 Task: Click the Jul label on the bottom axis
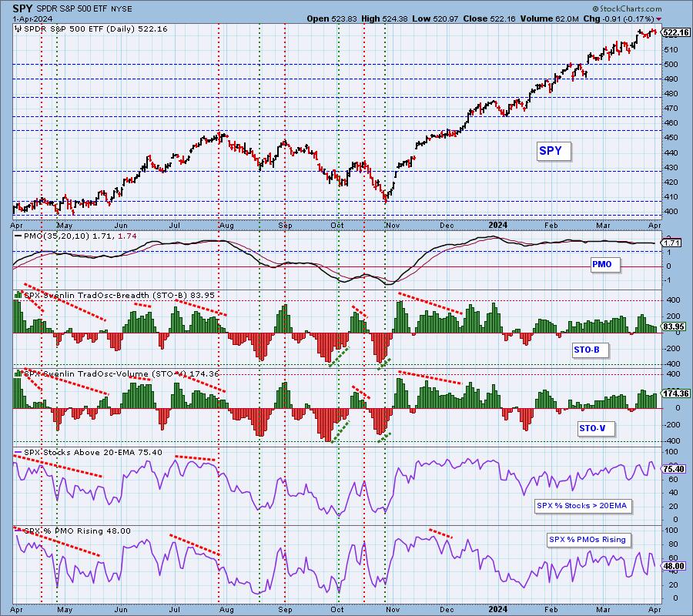pyautogui.click(x=175, y=610)
